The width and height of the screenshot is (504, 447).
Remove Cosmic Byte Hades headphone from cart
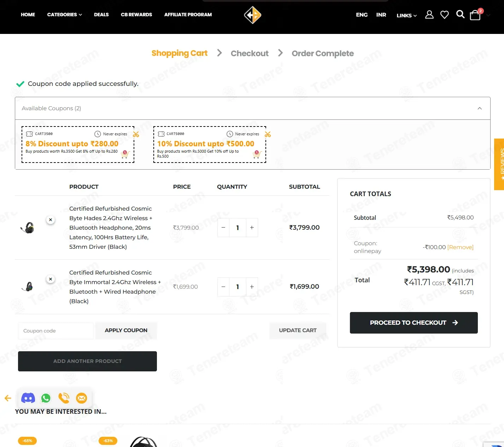pos(51,220)
